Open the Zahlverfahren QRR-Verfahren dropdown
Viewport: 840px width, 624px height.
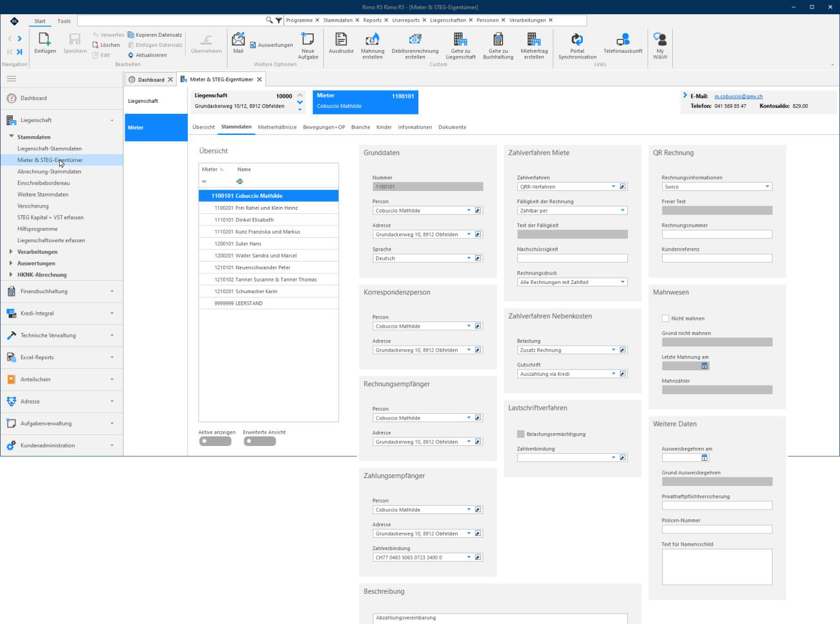click(x=613, y=186)
